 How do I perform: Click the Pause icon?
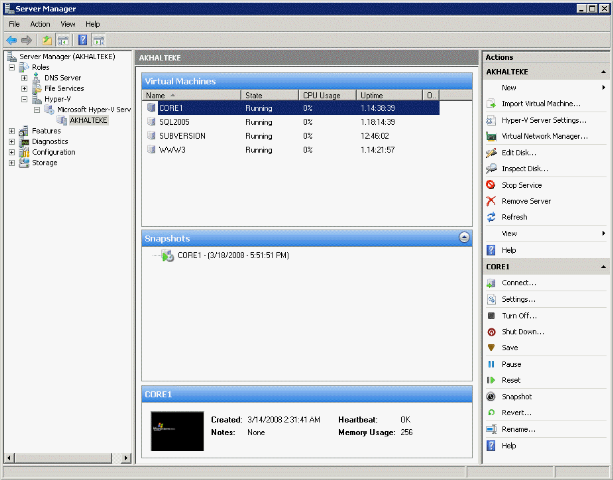click(x=491, y=364)
